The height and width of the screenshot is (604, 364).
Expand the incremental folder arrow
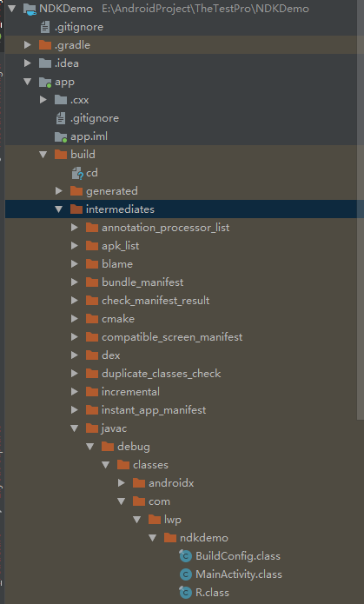point(75,392)
